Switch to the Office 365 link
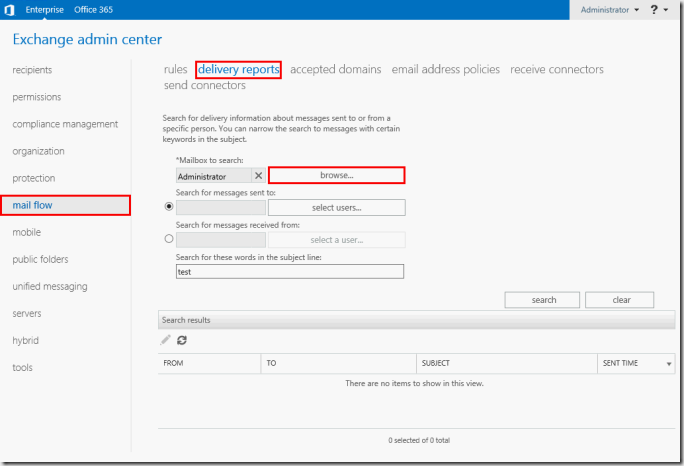The width and height of the screenshot is (684, 466). [x=95, y=10]
